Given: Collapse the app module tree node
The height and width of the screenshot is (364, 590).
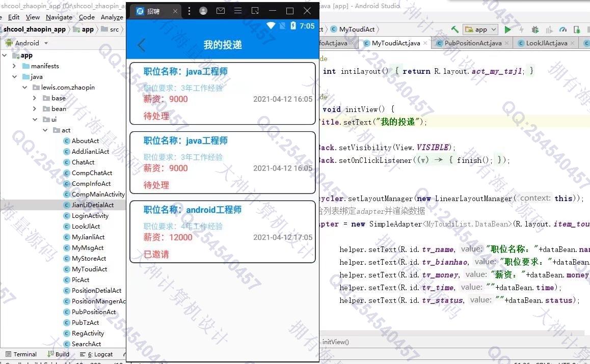Looking at the screenshot, I should point(5,55).
